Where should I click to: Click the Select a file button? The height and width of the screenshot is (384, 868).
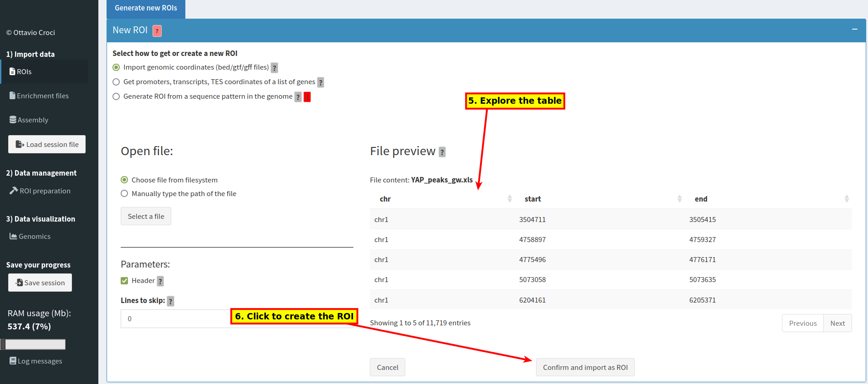(x=146, y=217)
